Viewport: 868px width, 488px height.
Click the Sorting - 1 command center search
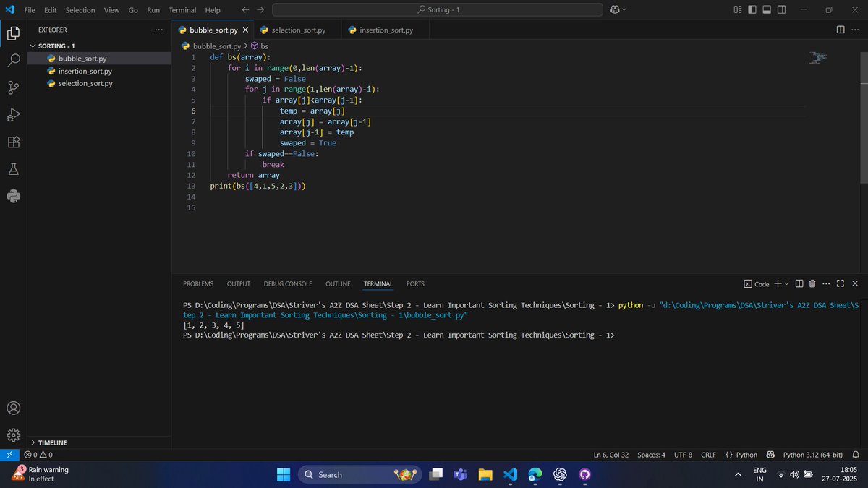click(x=438, y=9)
